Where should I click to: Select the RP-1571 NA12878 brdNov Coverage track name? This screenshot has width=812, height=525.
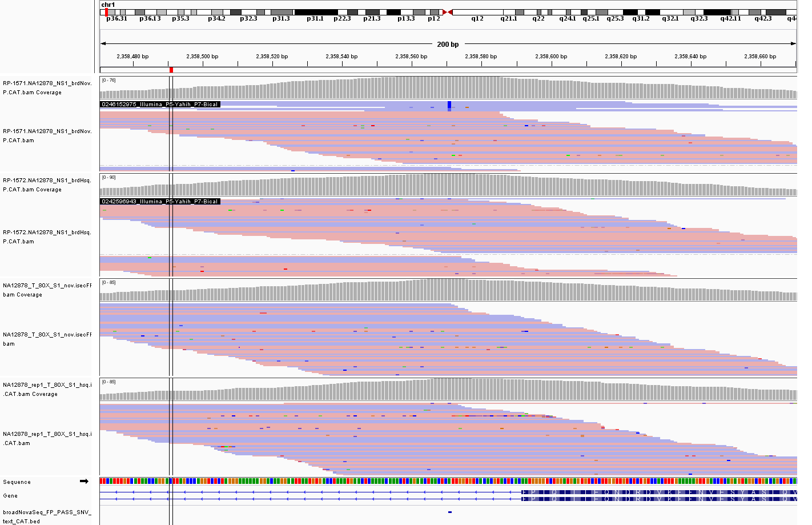click(x=47, y=87)
